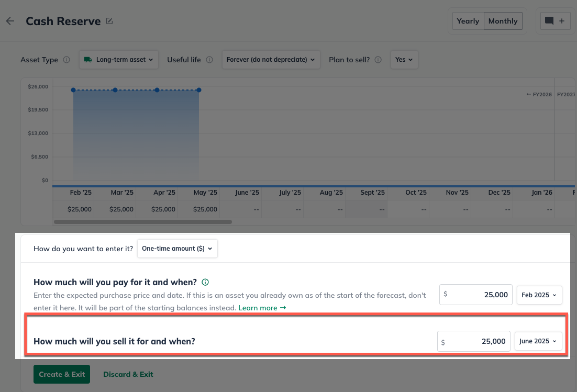Screen dimensions: 577x392
Task: Open the Plan to sell Yes dropdown
Action: coord(404,60)
